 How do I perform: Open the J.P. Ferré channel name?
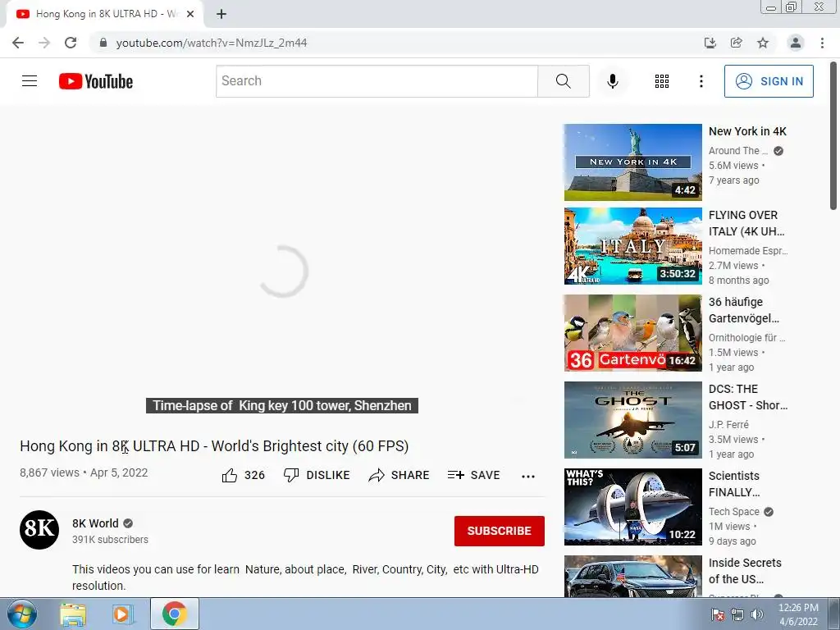point(728,424)
